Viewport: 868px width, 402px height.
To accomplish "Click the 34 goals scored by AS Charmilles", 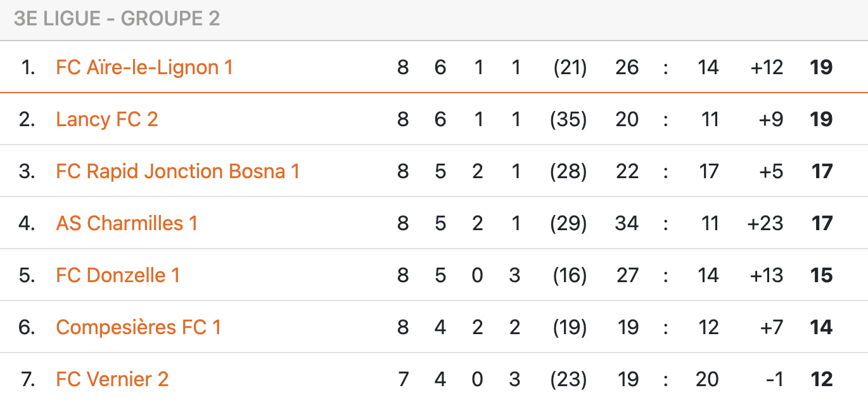I will pos(627,223).
